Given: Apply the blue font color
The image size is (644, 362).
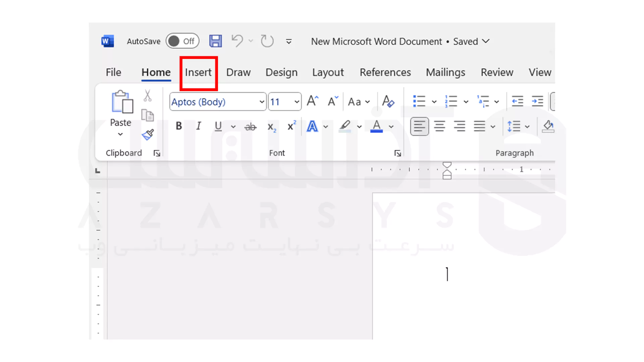Looking at the screenshot, I should 376,126.
